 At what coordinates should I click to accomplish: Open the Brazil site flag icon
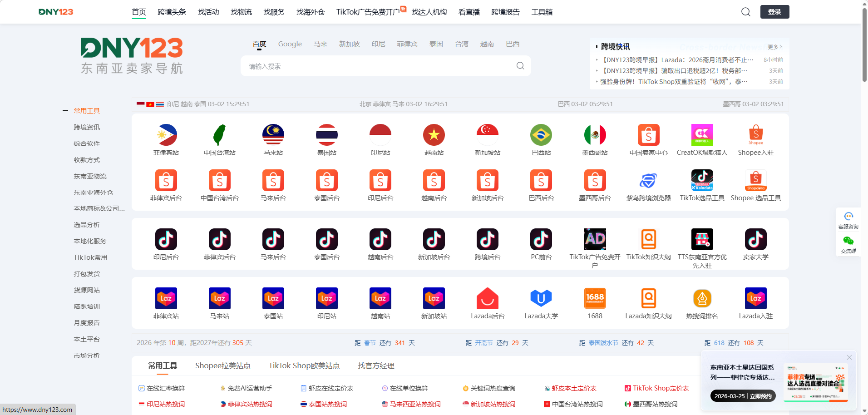coord(541,135)
